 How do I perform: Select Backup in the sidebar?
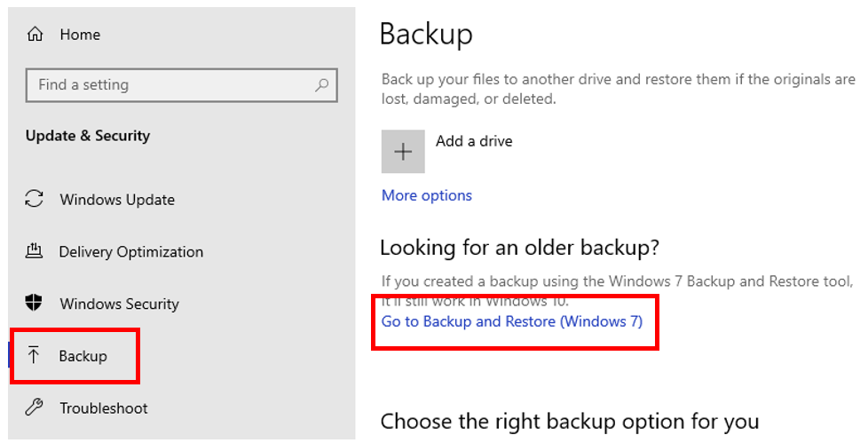click(x=83, y=356)
